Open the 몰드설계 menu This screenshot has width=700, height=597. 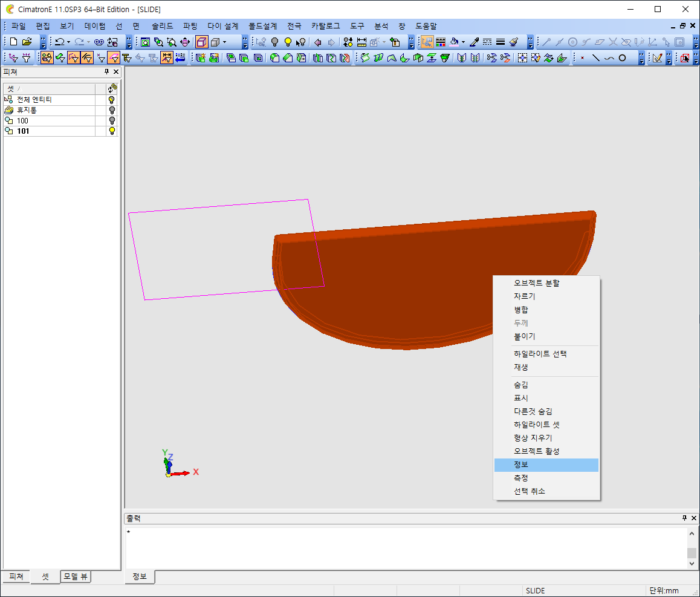(262, 27)
